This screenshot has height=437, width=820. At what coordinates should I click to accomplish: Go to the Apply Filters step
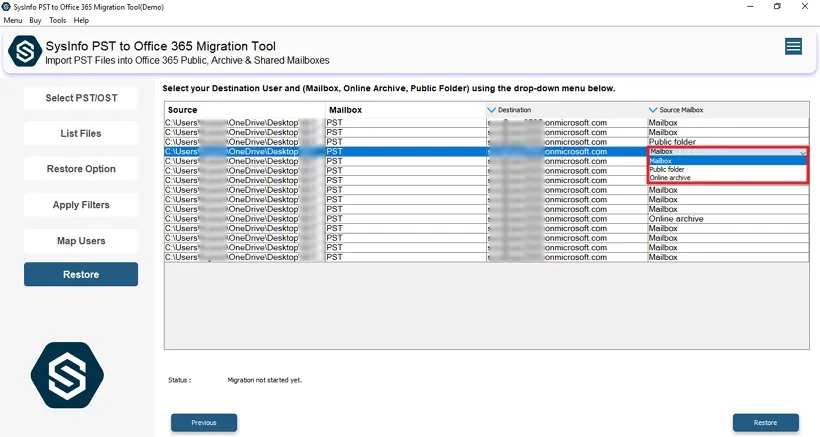tap(81, 205)
